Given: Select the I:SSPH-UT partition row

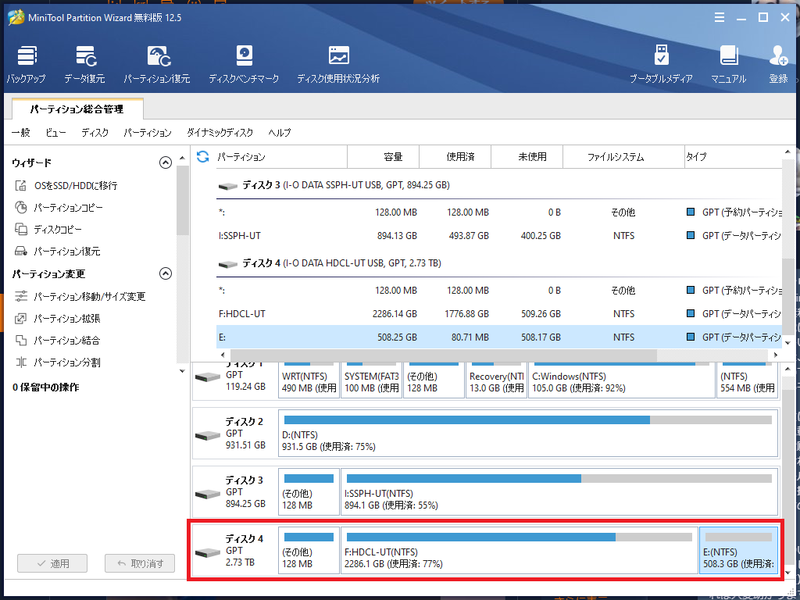Looking at the screenshot, I should pyautogui.click(x=499, y=236).
